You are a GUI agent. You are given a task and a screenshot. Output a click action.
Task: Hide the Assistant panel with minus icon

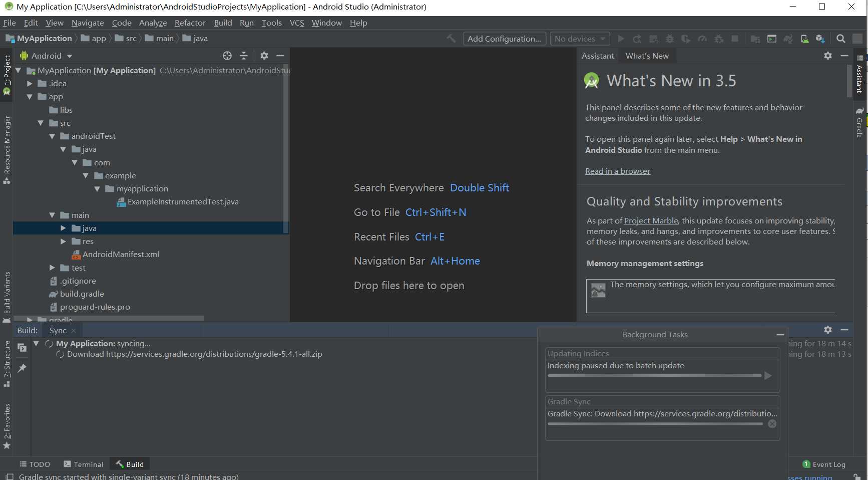(x=844, y=56)
